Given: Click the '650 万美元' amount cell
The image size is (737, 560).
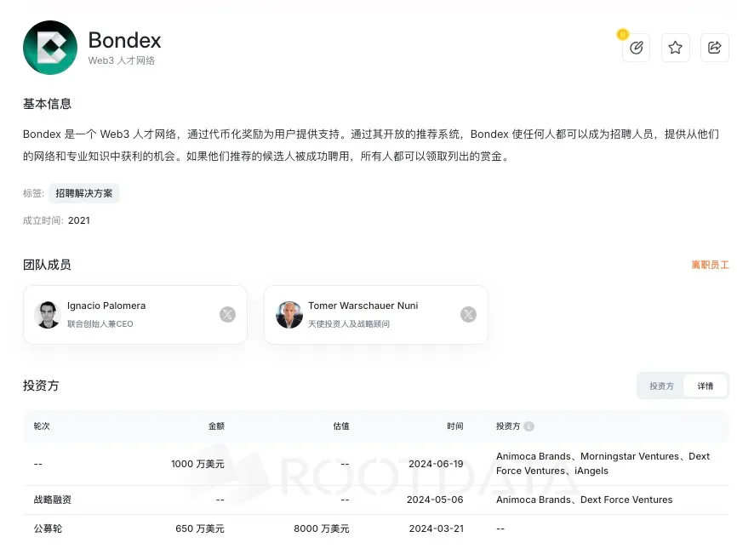Looking at the screenshot, I should pos(200,529).
